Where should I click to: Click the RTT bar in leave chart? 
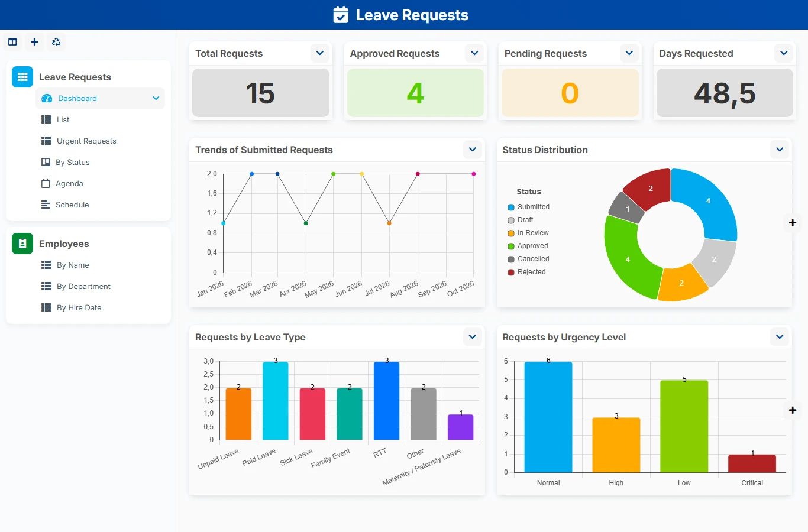coord(387,401)
